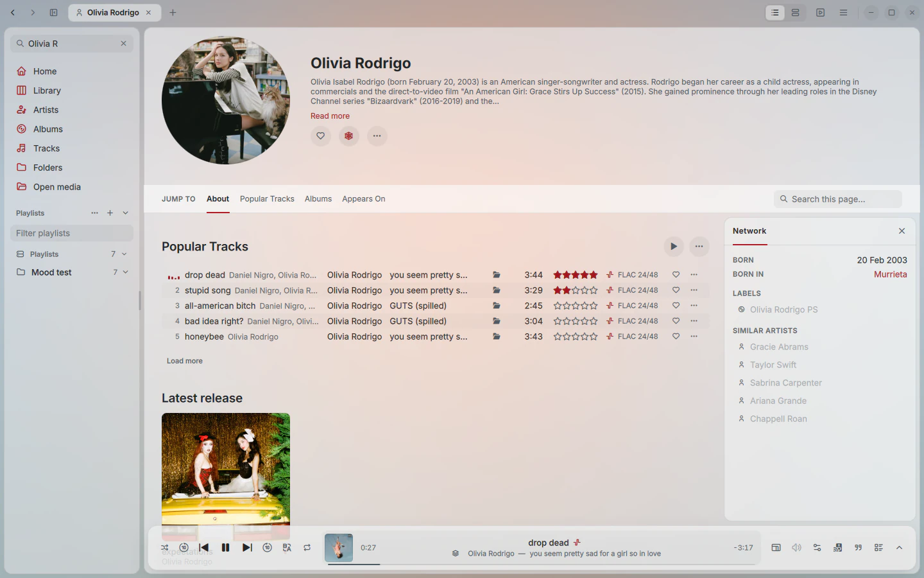Like the track bad idea right?
This screenshot has height=578, width=924.
pyautogui.click(x=676, y=321)
